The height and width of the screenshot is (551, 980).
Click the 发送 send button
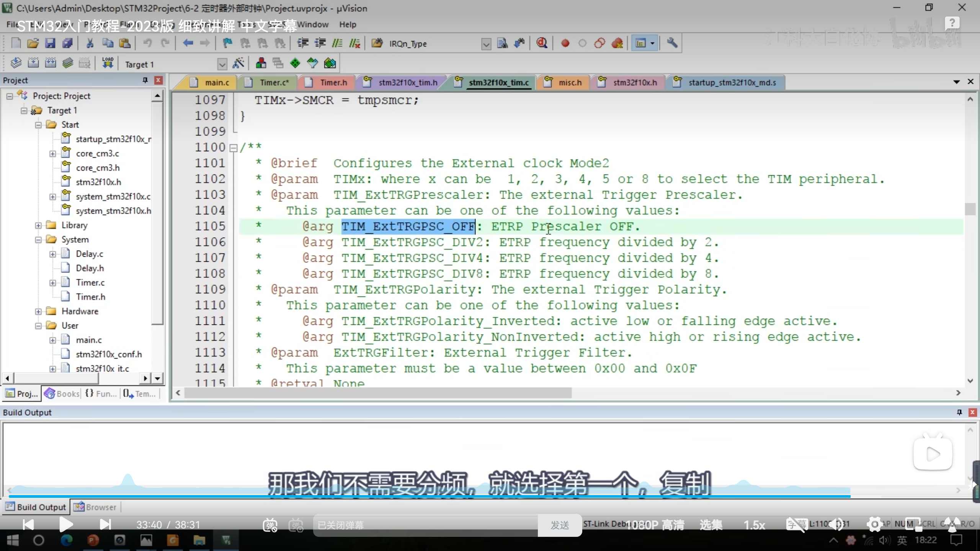click(560, 525)
